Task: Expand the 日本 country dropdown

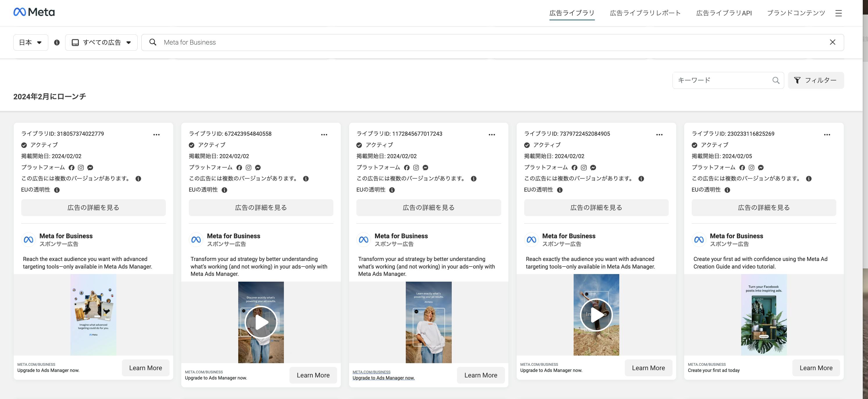Action: click(x=31, y=43)
